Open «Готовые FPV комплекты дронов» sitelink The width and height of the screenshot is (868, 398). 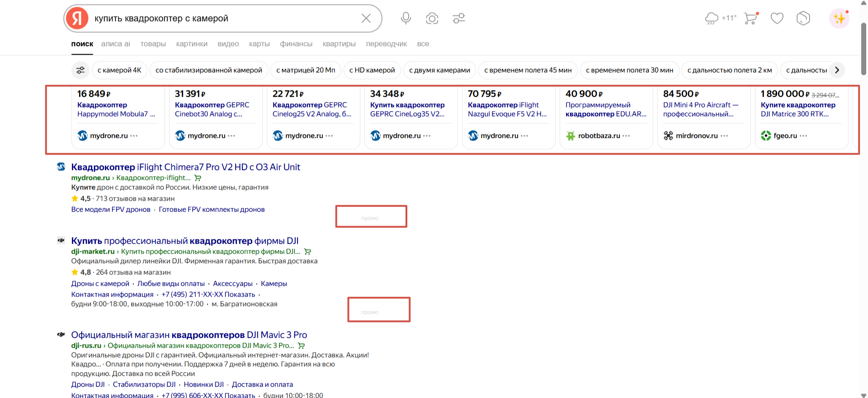pos(212,209)
